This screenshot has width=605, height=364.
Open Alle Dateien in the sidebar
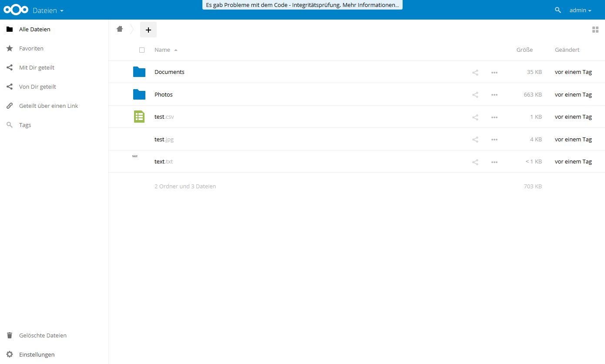(34, 29)
